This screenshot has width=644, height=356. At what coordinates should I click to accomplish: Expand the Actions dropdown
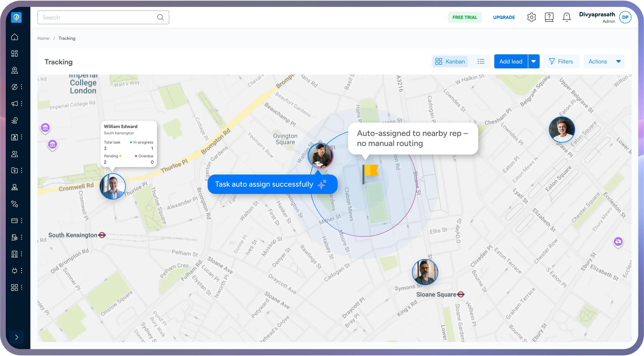pos(618,62)
